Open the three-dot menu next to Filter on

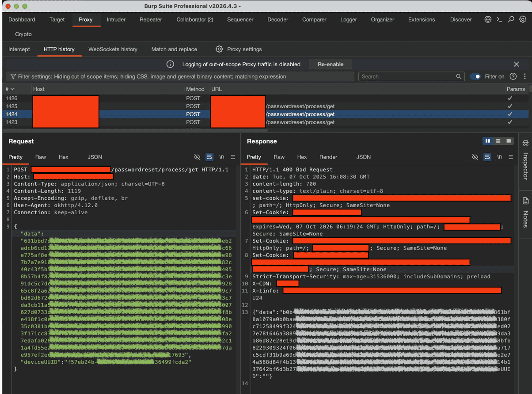(x=524, y=76)
